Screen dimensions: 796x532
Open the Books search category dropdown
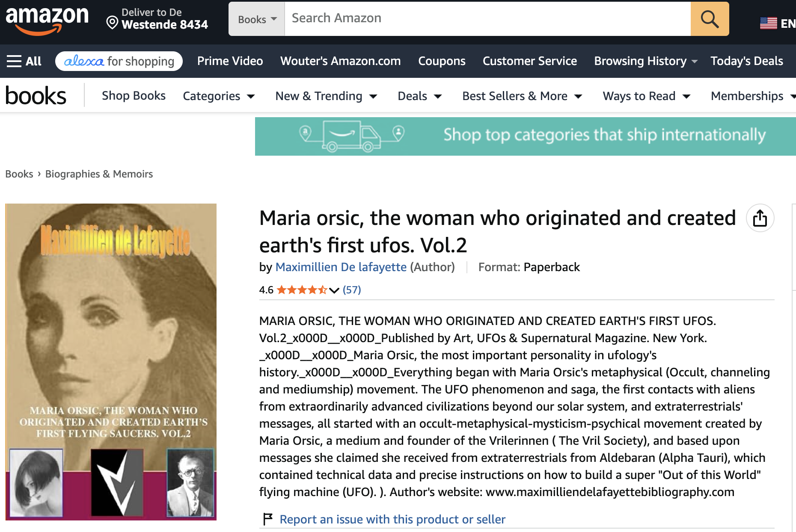[257, 19]
